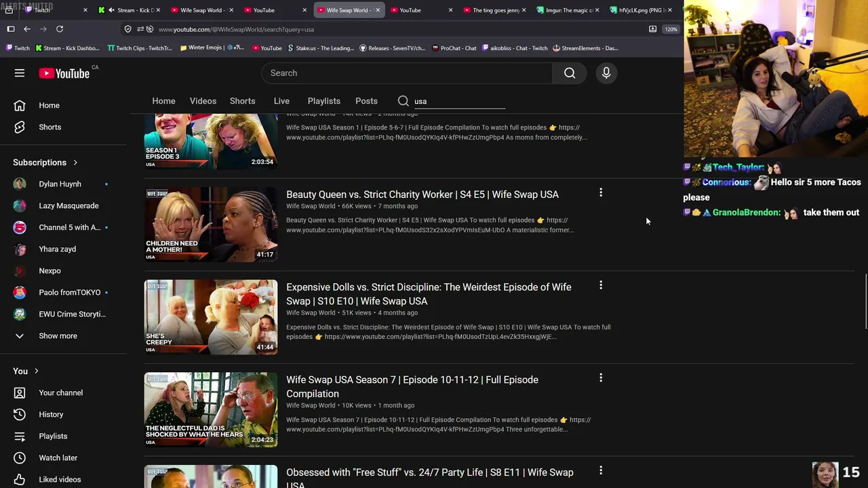Open more options for Expensive Dolls video

point(601,285)
